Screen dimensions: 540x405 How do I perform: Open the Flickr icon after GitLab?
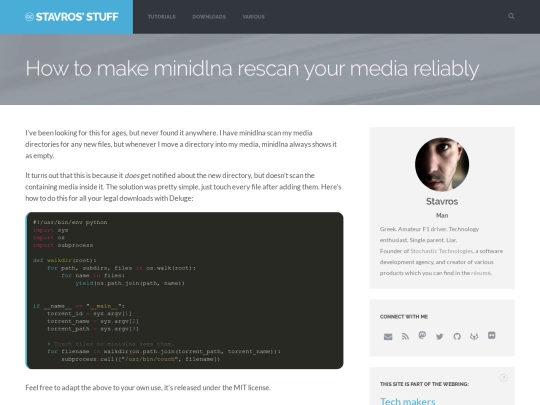coord(491,335)
